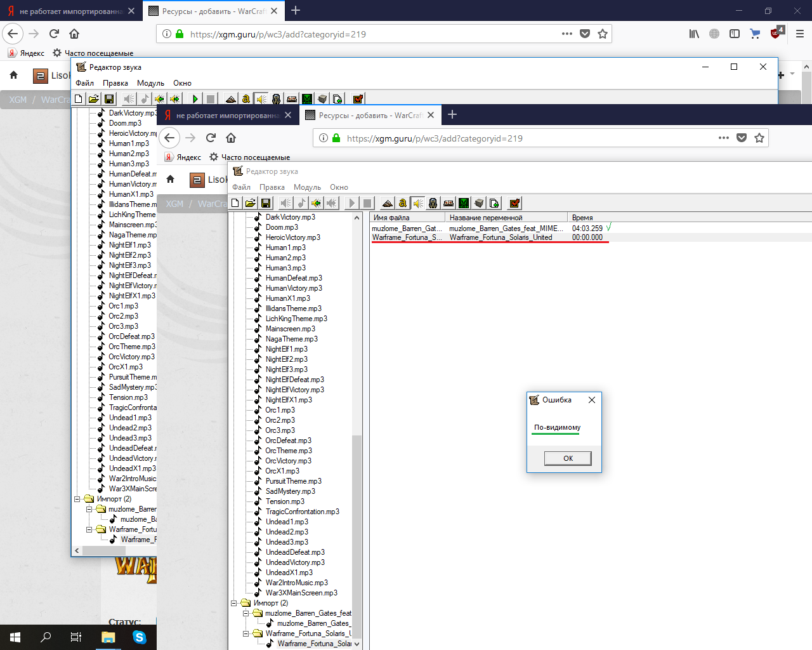Click the uBlock extension icon in Firefox
812x650 pixels.
tap(776, 33)
